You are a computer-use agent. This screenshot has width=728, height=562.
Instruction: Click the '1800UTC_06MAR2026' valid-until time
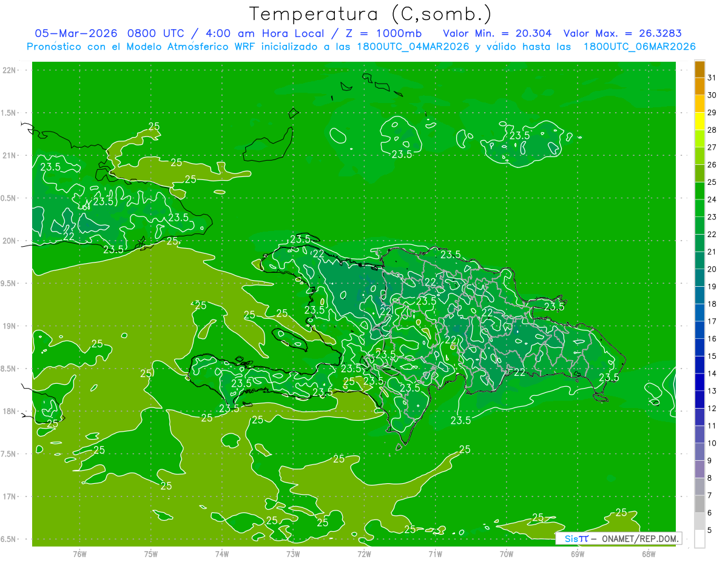click(639, 47)
